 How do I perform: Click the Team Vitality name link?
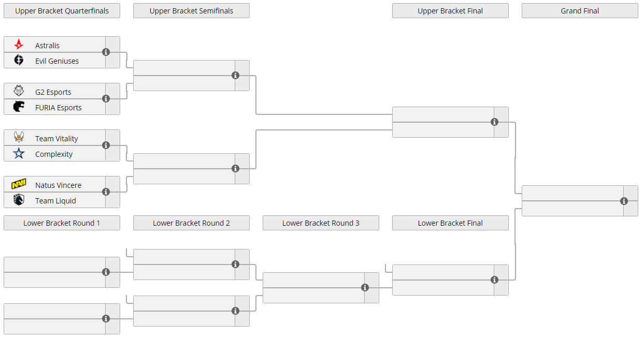click(x=56, y=139)
